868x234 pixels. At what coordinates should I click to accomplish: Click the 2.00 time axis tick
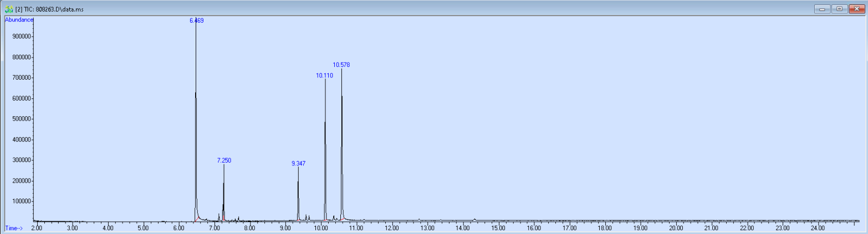(37, 228)
